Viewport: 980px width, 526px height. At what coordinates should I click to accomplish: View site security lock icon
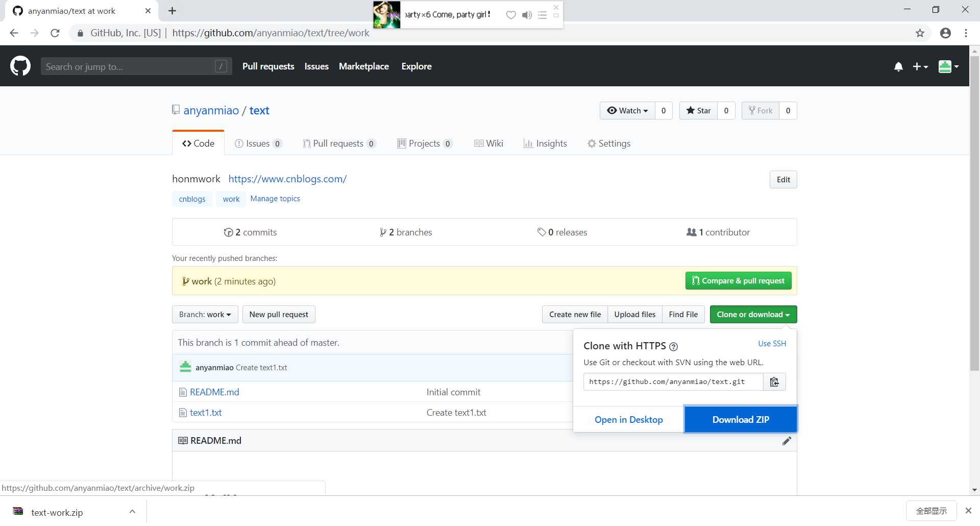coord(80,33)
